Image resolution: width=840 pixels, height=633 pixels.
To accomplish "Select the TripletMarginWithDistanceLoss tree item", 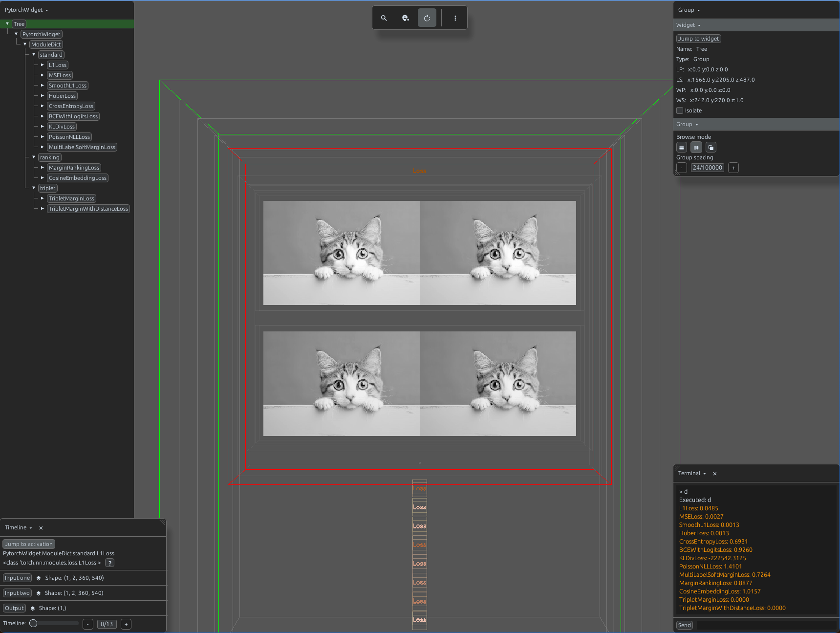I will [88, 209].
